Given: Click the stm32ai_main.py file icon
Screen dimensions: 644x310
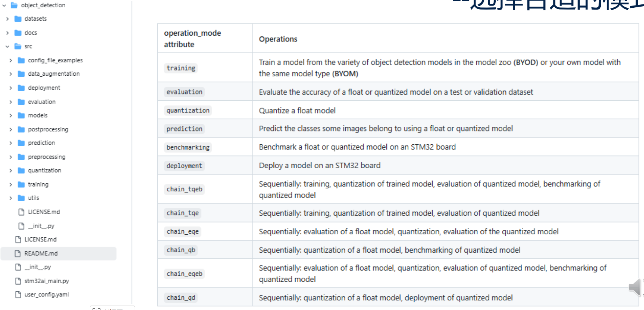Looking at the screenshot, I should (x=18, y=281).
